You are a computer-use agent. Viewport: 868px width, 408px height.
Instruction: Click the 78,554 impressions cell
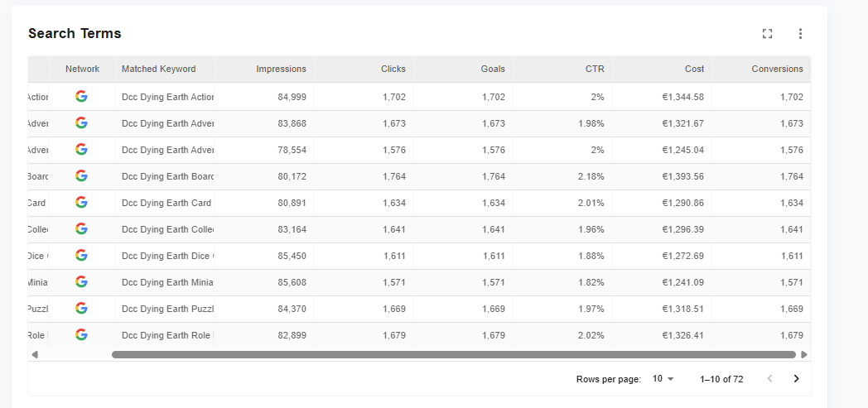click(263, 150)
